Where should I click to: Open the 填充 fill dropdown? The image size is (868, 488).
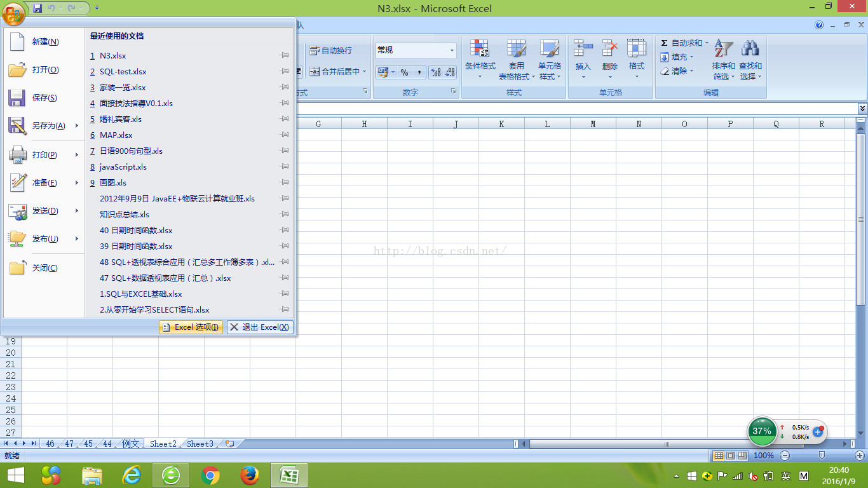tap(677, 57)
